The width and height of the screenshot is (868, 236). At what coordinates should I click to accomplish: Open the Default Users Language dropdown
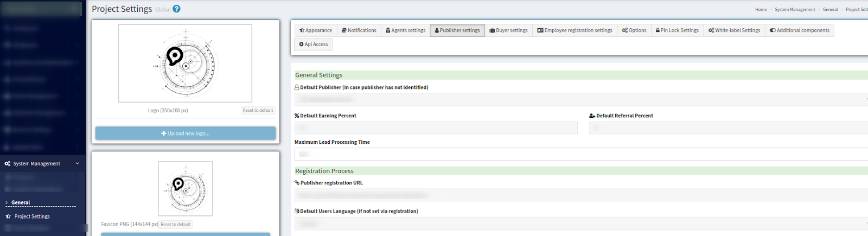[580, 224]
